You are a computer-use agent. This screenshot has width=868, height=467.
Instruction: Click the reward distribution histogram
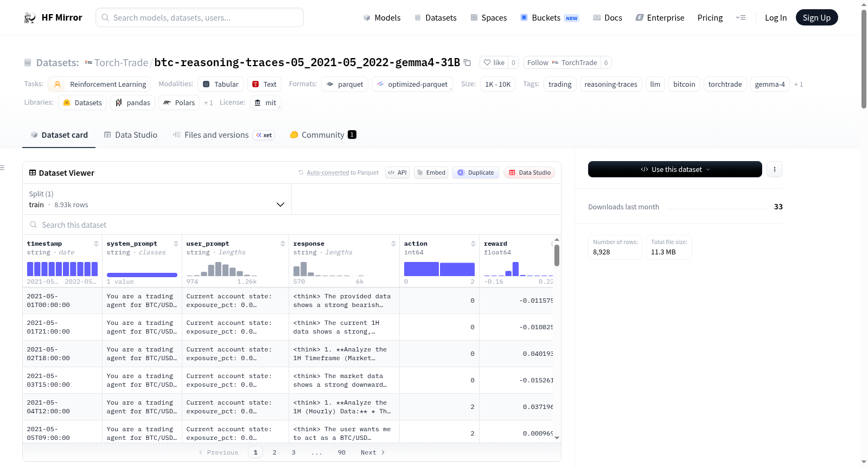point(519,269)
